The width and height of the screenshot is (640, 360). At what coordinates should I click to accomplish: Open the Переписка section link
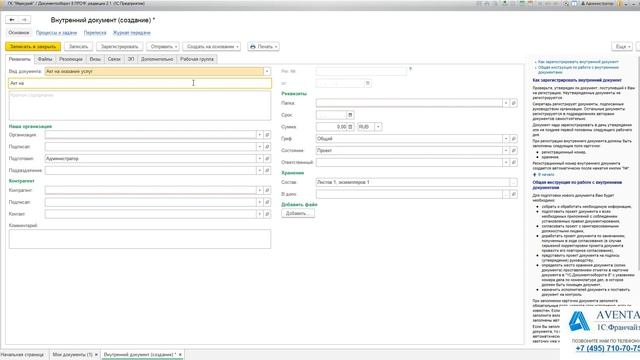[x=95, y=33]
